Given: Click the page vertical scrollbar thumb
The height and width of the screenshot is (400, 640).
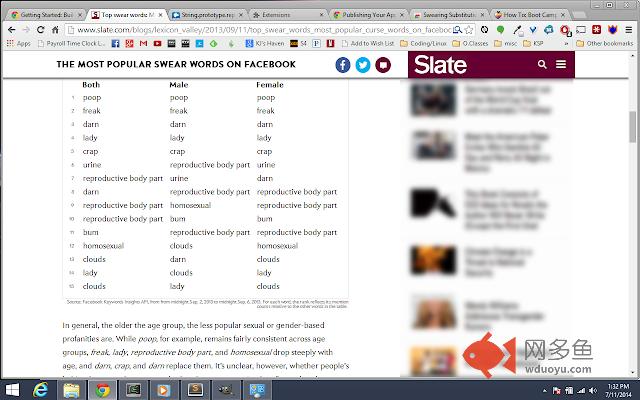Looking at the screenshot, I should pyautogui.click(x=633, y=127).
